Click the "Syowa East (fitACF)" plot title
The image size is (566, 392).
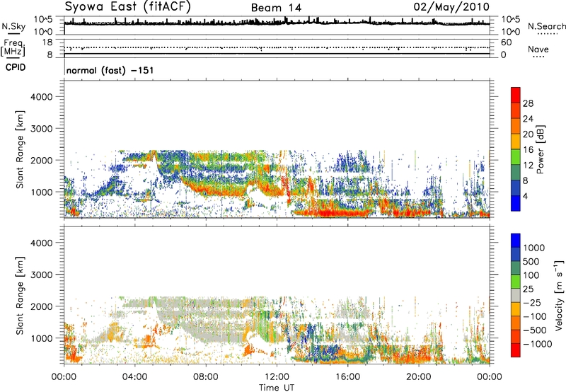click(128, 6)
